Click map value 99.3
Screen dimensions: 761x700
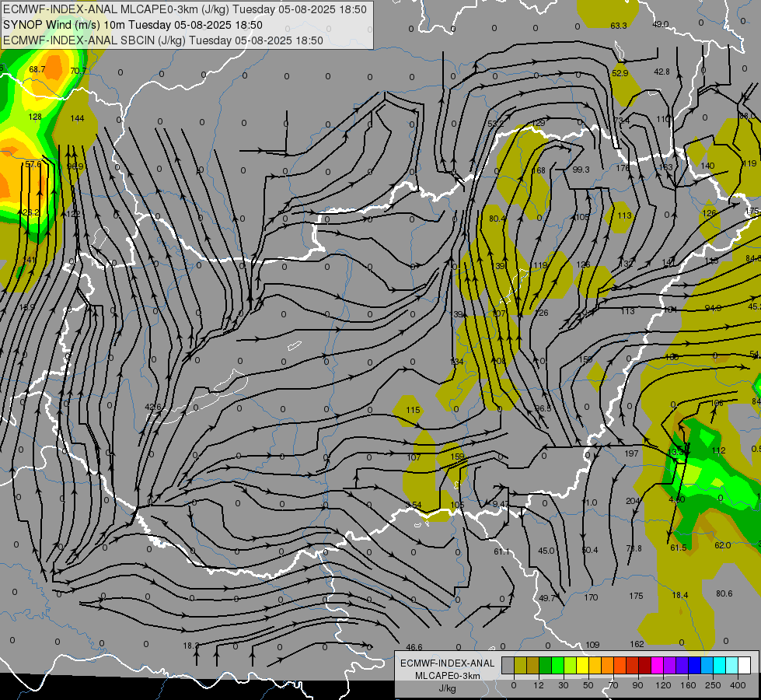581,170
